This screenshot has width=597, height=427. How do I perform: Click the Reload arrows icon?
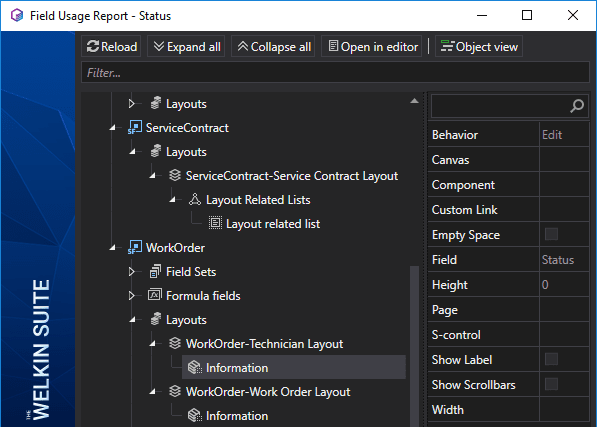[x=93, y=46]
